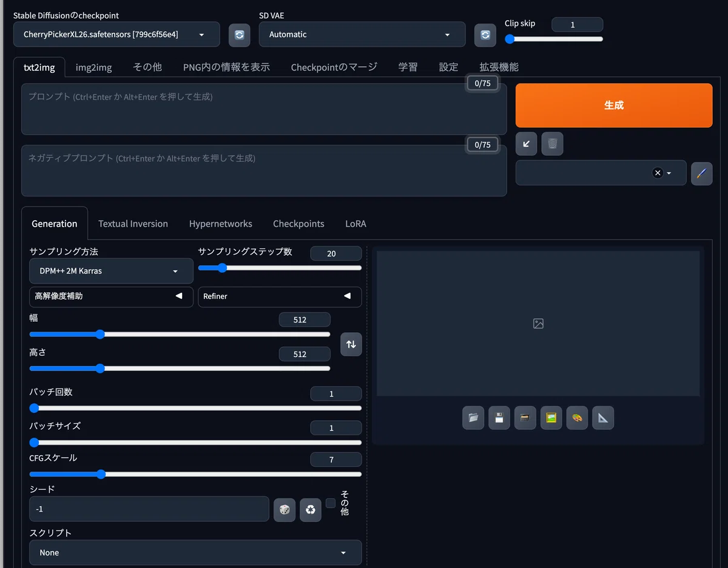
Task: Click the シード input field
Action: pos(149,509)
